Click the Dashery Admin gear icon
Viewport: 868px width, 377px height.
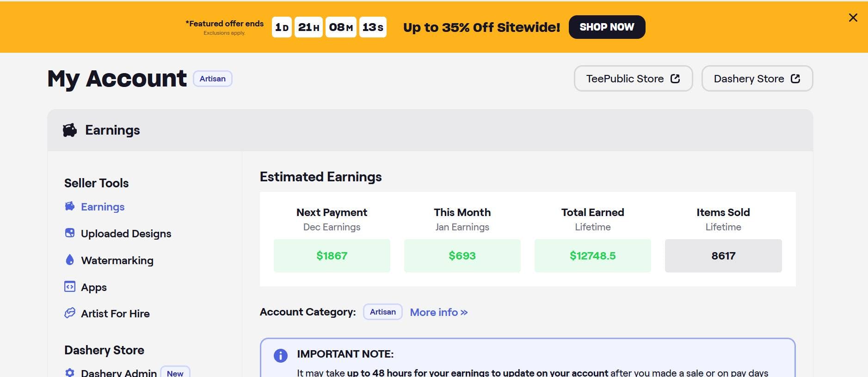click(x=70, y=372)
